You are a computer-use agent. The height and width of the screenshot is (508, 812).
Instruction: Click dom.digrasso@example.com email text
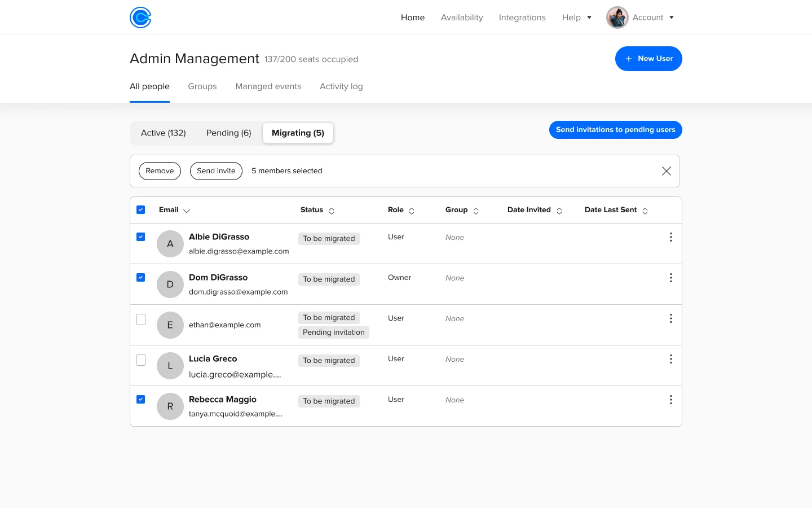click(x=239, y=292)
